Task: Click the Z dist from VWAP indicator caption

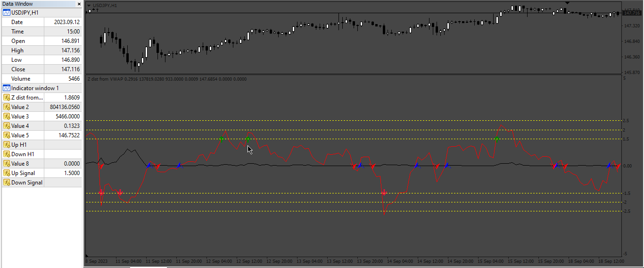Action: point(166,79)
